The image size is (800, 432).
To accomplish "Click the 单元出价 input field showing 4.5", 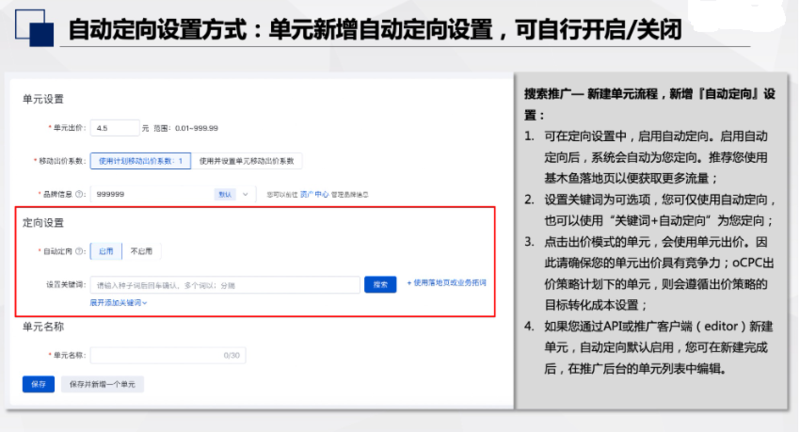I will [x=115, y=128].
